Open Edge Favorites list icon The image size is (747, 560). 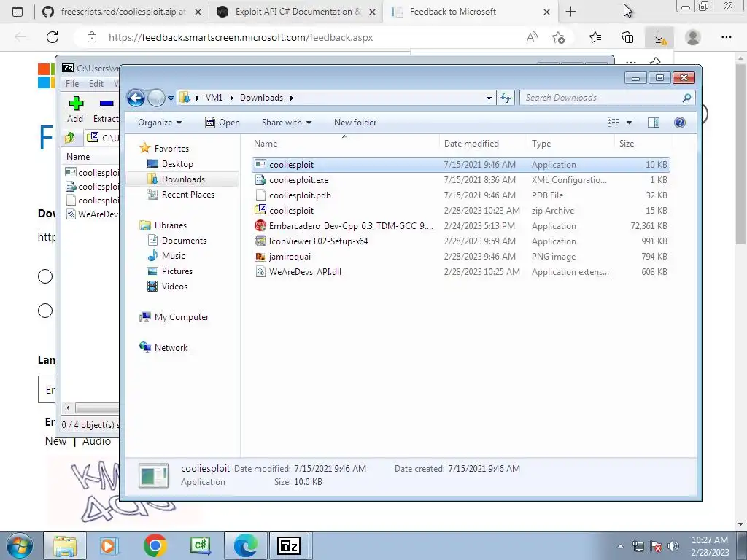coord(595,37)
